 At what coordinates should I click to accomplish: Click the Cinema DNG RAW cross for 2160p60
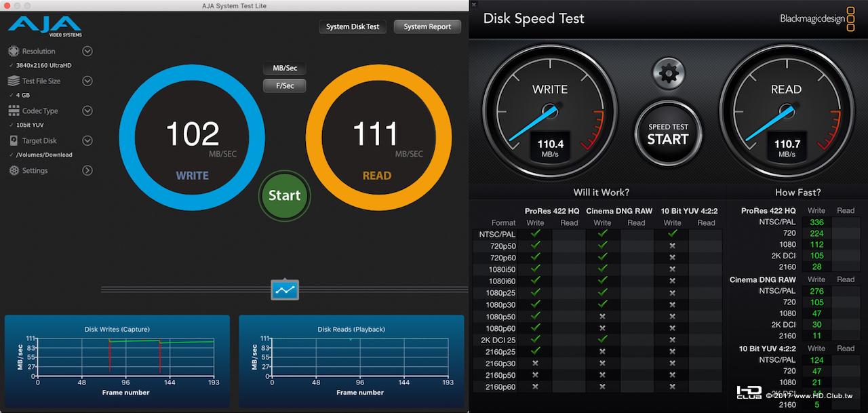[x=602, y=387]
